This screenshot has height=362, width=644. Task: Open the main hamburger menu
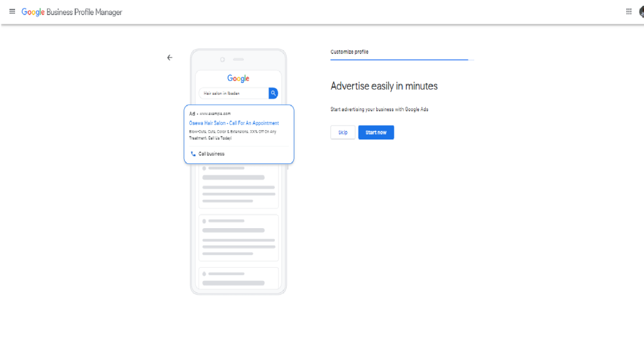12,11
